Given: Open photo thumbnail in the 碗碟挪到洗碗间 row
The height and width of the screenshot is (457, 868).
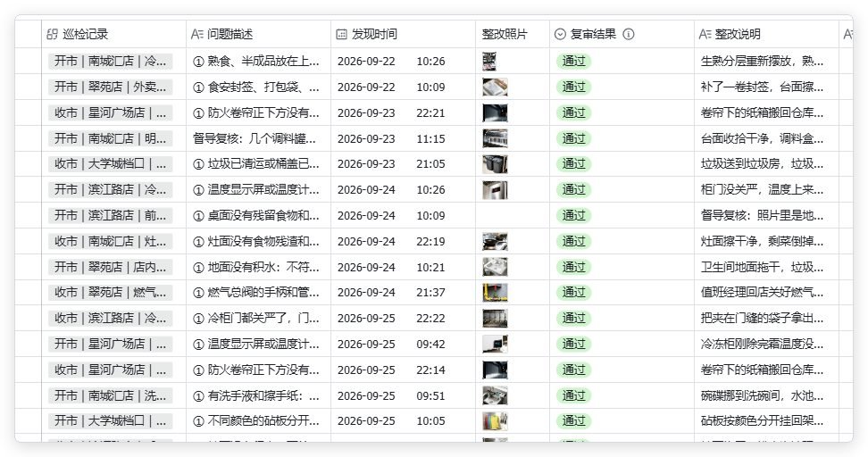Looking at the screenshot, I should click(x=495, y=395).
